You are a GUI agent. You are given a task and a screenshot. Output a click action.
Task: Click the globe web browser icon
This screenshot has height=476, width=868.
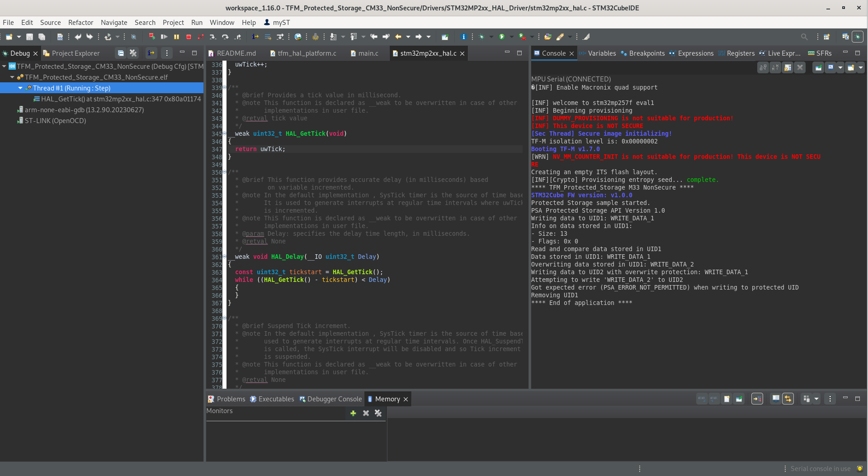tap(298, 37)
